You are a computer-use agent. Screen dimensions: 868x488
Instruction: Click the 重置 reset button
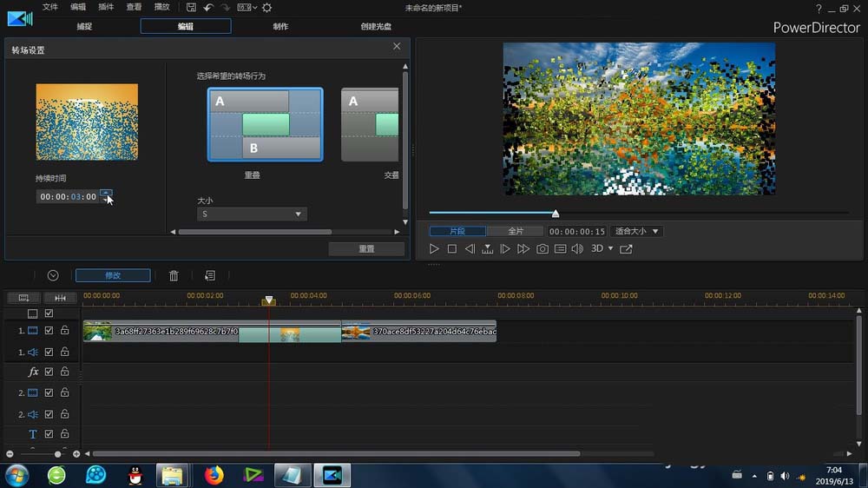(366, 248)
